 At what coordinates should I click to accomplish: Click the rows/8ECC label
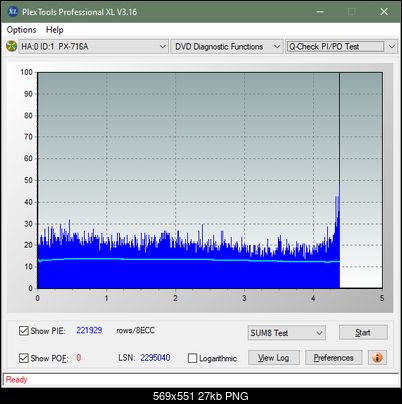[x=135, y=330]
